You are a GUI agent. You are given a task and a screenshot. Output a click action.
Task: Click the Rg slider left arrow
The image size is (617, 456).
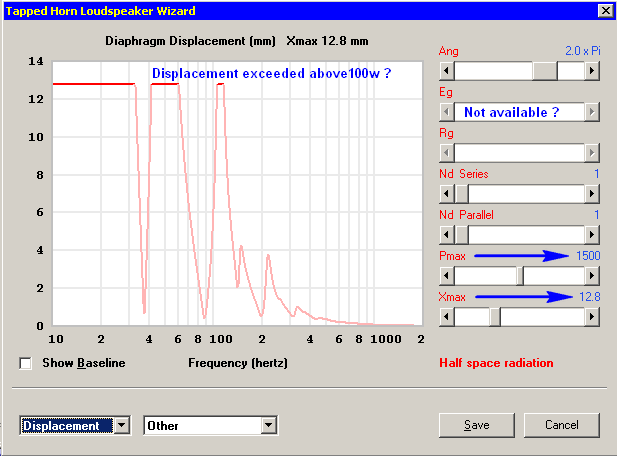point(447,153)
